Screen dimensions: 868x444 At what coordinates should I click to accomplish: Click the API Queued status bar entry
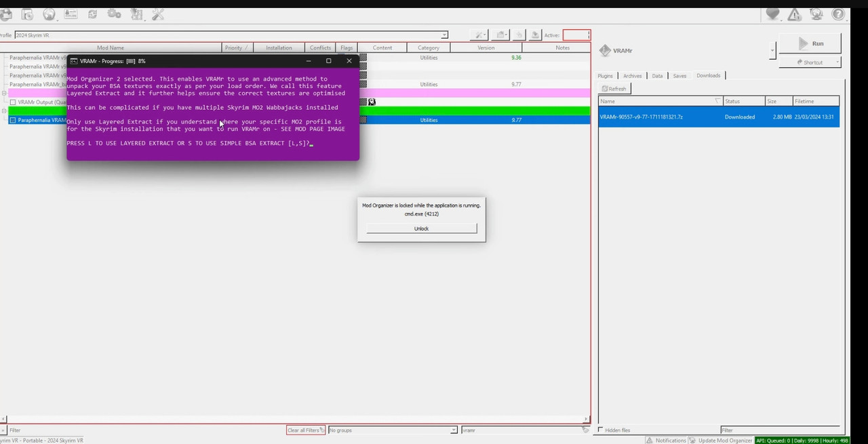(x=802, y=440)
